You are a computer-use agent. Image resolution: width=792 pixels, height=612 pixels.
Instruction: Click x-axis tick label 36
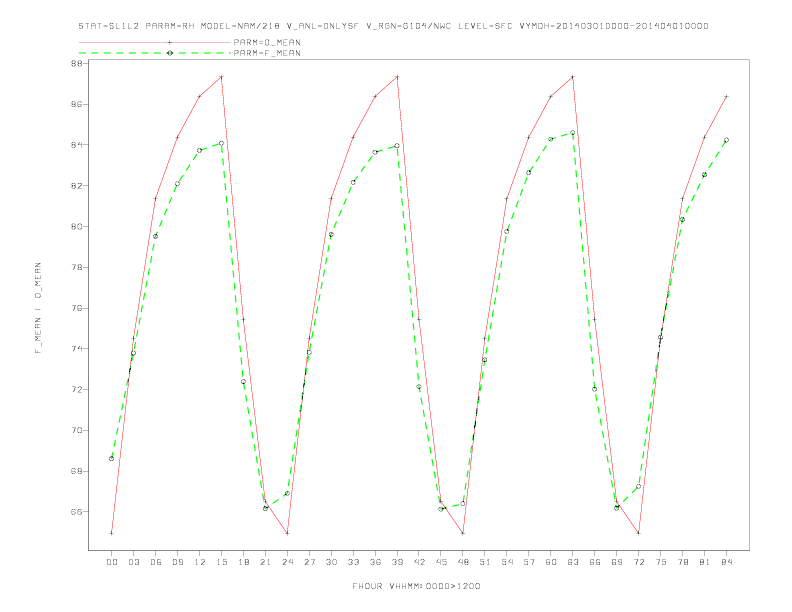tap(375, 562)
